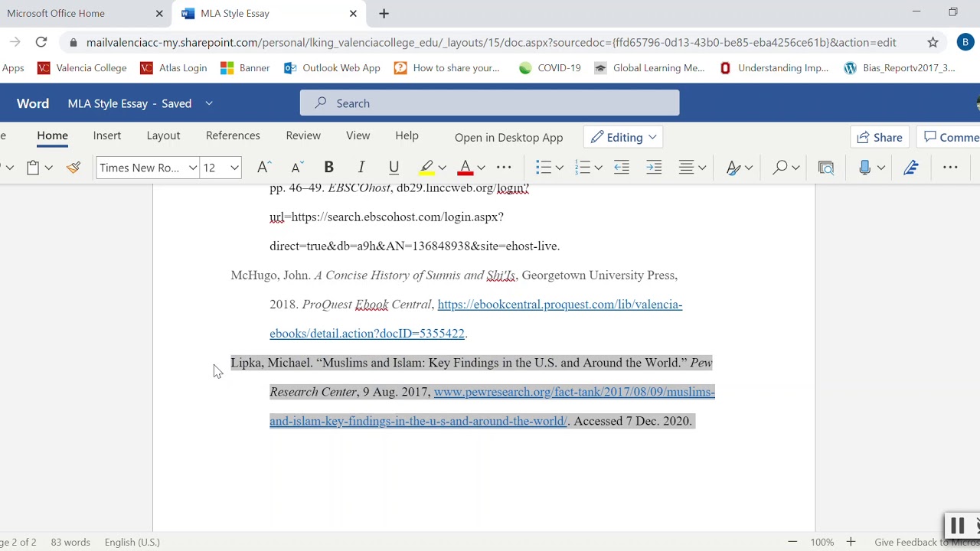Follow the ebookcentral.proquest.com hyperlink
The height and width of the screenshot is (551, 980).
coord(475,319)
